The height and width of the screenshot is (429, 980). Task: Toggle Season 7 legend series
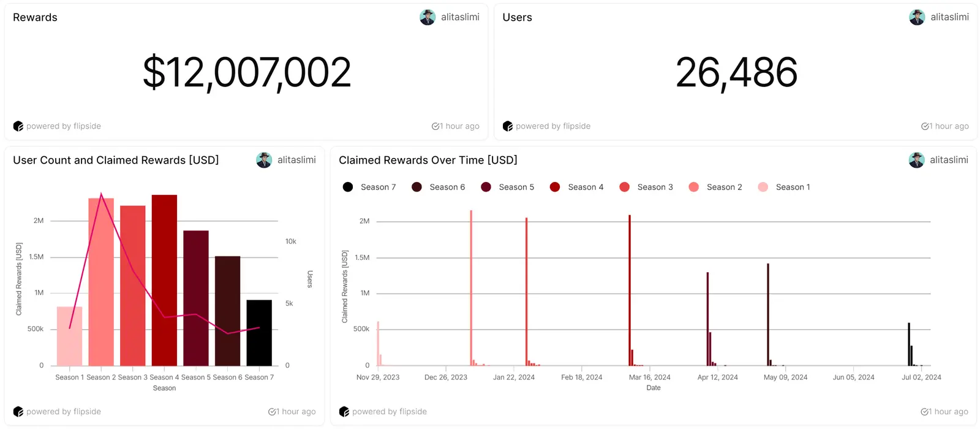click(369, 187)
